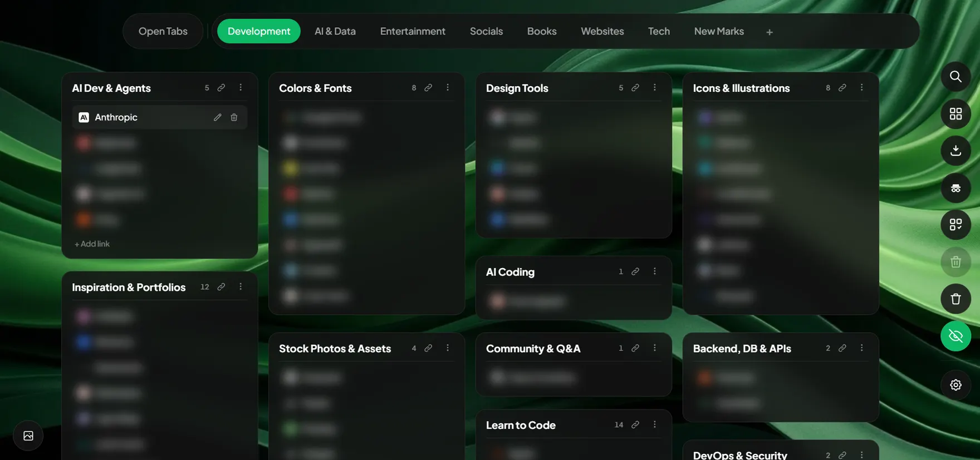Open the three-dot menu for Colors & Fonts
Viewport: 980px width, 460px height.
(448, 88)
